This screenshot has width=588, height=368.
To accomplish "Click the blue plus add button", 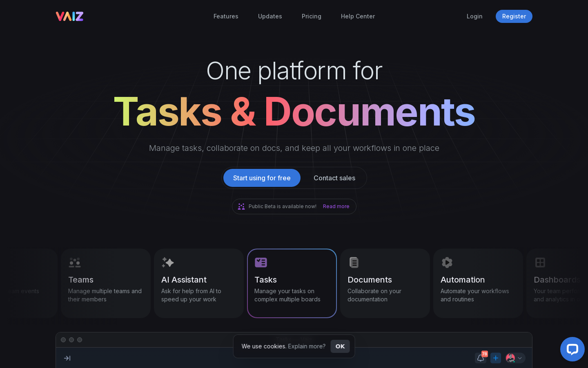I will pyautogui.click(x=496, y=358).
